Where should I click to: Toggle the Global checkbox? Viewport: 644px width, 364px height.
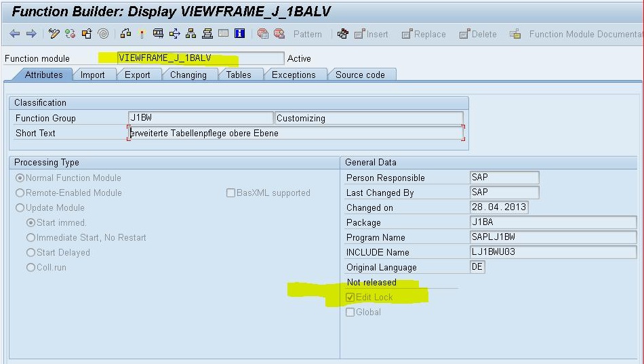[350, 312]
